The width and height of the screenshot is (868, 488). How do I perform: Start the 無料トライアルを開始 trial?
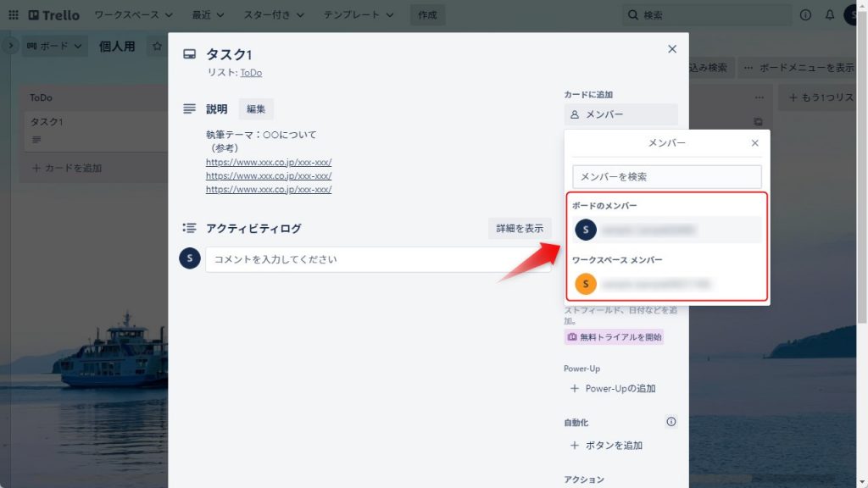click(614, 337)
